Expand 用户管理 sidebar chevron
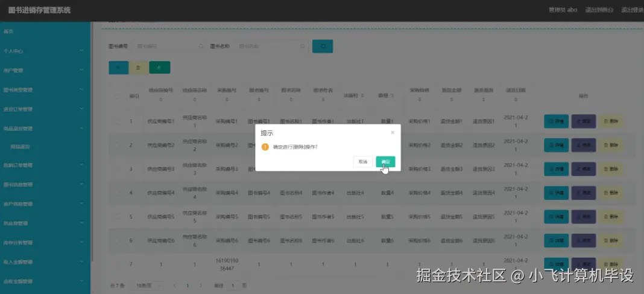644x294 pixels. pos(81,70)
